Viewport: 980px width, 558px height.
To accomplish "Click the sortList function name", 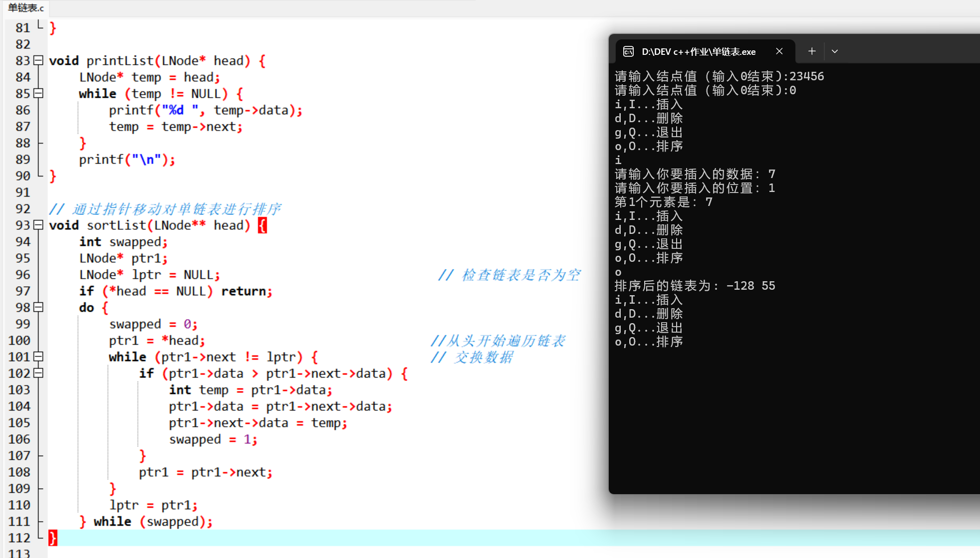I will point(116,225).
